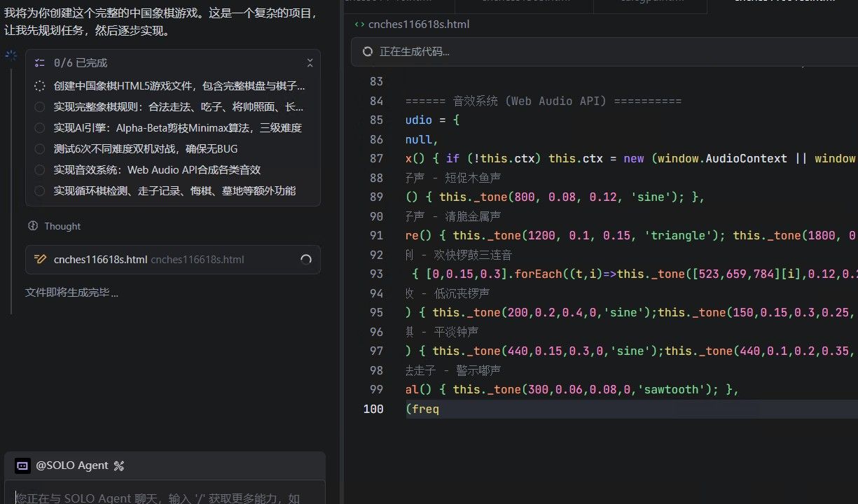858x504 pixels.
Task: Click the cnches116618s.html breadcrumb in editor
Action: 419,24
